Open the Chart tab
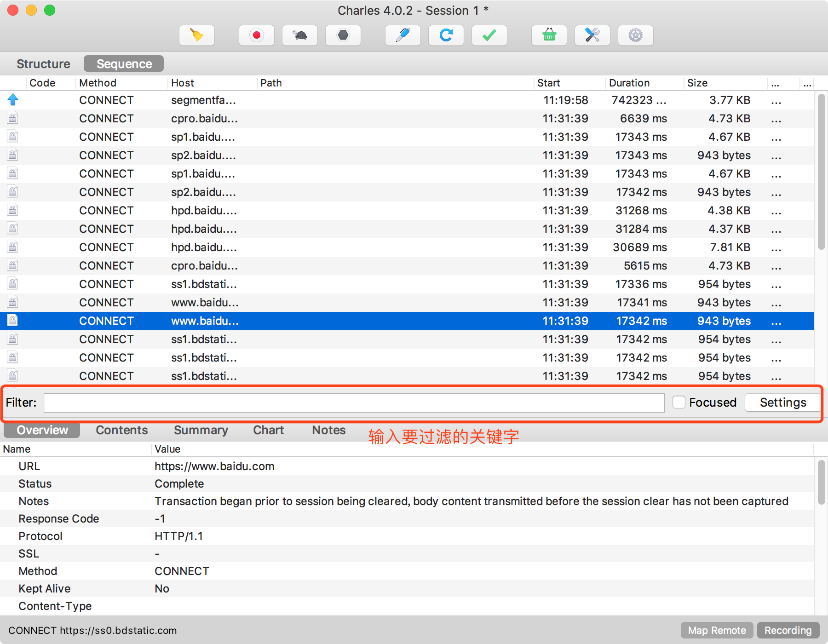This screenshot has height=644, width=828. tap(269, 430)
